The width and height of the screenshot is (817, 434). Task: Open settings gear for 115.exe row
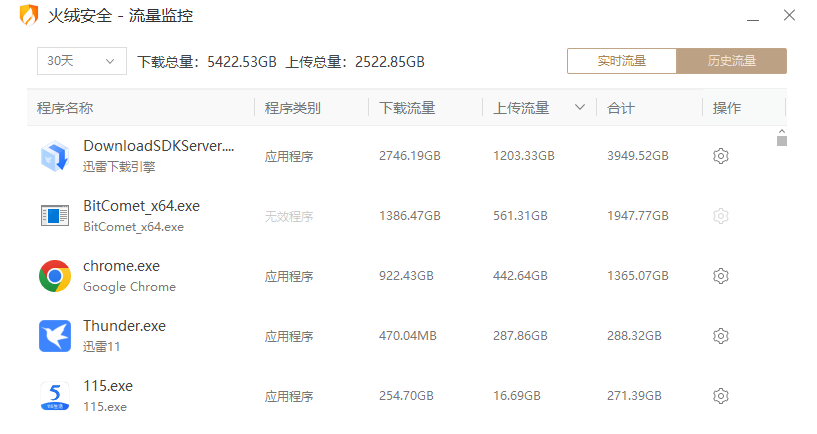pos(721,395)
